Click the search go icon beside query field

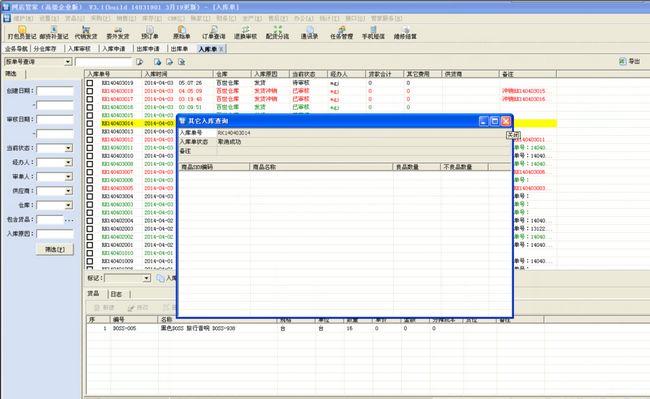pos(140,62)
